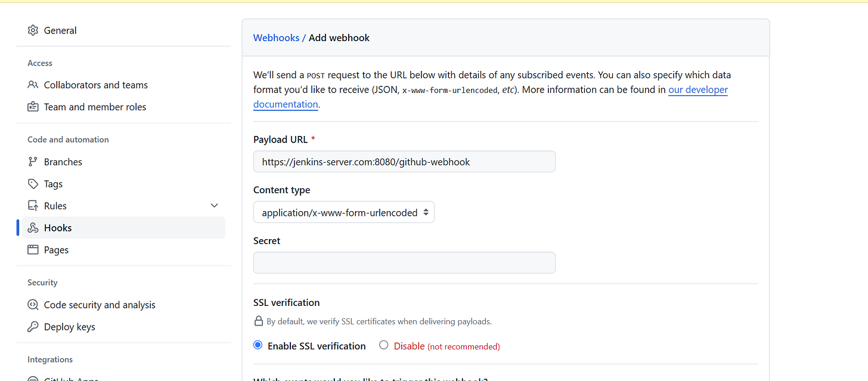Image resolution: width=868 pixels, height=381 pixels.
Task: Navigate to Pages settings in the sidebar
Action: point(56,249)
